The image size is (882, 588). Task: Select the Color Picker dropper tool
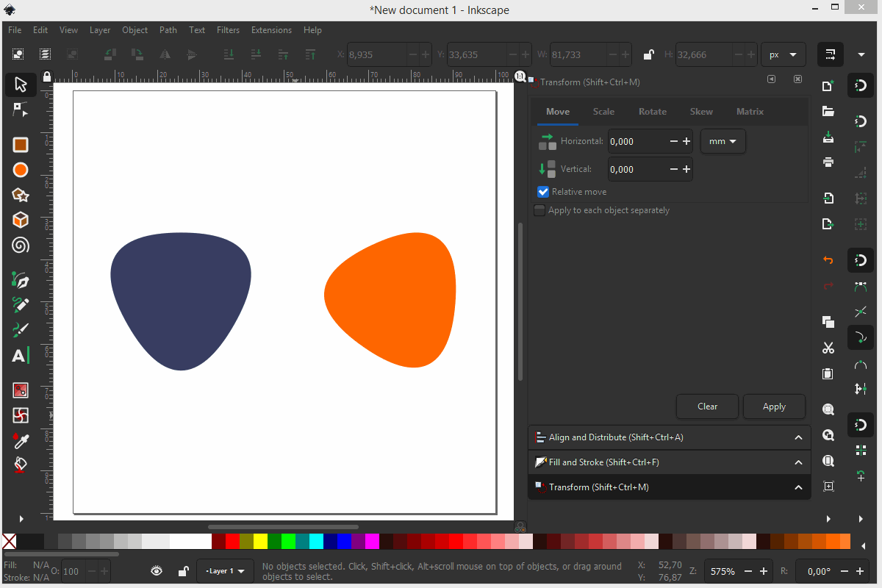21,440
